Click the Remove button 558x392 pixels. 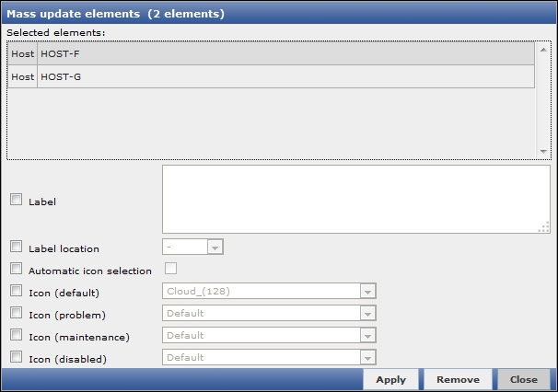pyautogui.click(x=458, y=379)
